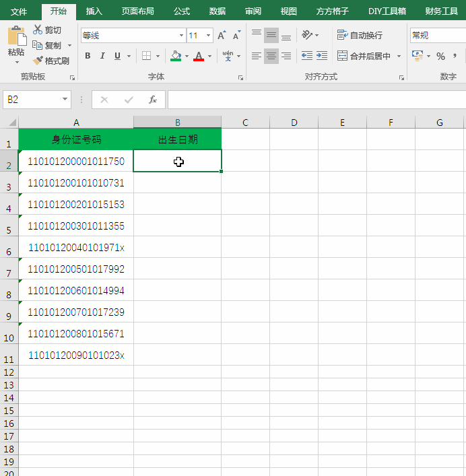Screen dimensions: 466x476
Task: Open clipboard group dialog launcher
Action: coord(72,78)
